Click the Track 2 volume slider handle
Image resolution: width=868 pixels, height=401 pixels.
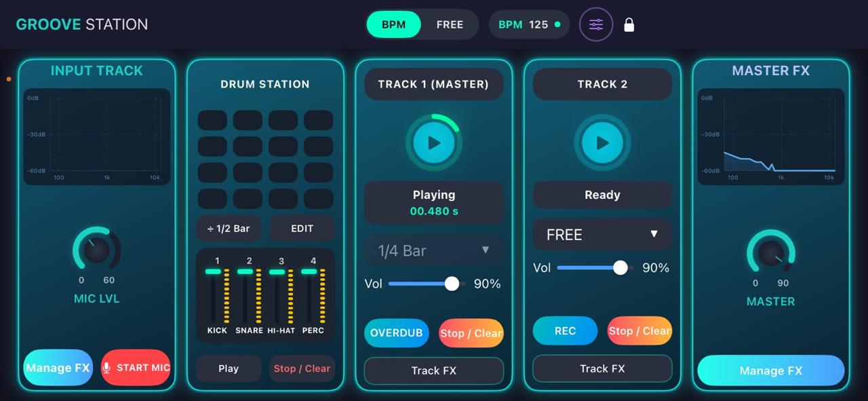point(620,268)
